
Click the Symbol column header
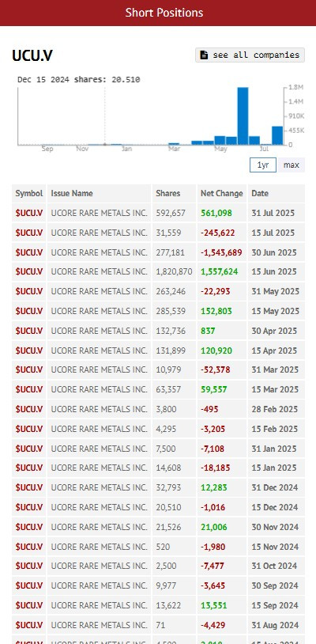(28, 193)
